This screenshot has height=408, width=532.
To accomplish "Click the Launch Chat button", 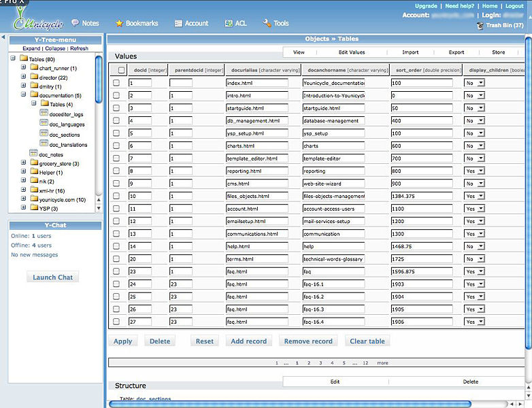I will (53, 277).
